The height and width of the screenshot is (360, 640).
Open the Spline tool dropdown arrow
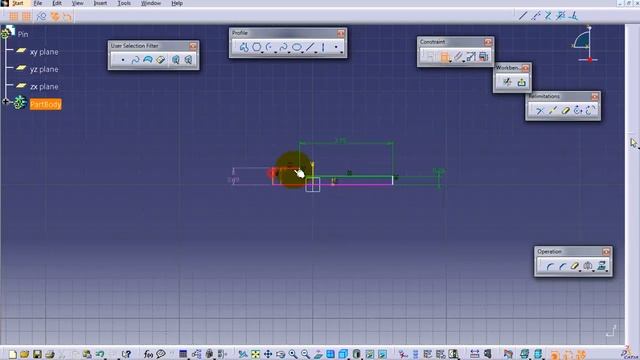tap(289, 52)
